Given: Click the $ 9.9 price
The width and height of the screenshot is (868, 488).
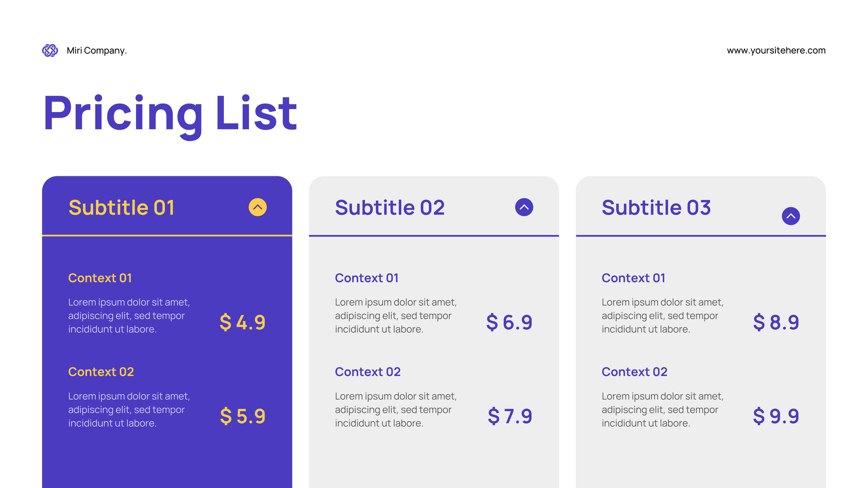Looking at the screenshot, I should tap(775, 416).
